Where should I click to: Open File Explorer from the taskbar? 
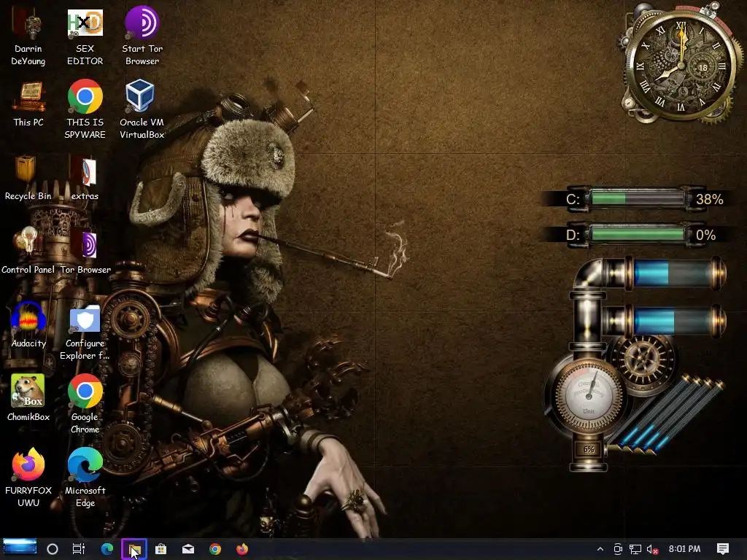[x=134, y=549]
